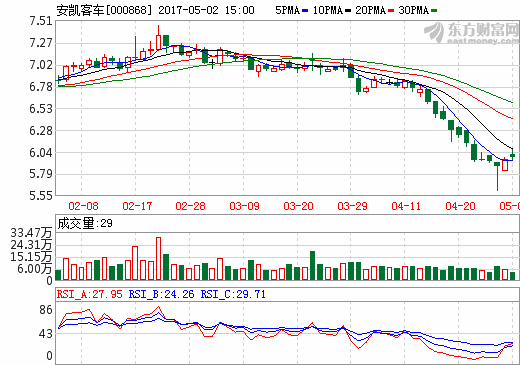Viewport: 520px width, 365px height.
Task: Click the black 10PMA color marker
Action: pos(348,11)
